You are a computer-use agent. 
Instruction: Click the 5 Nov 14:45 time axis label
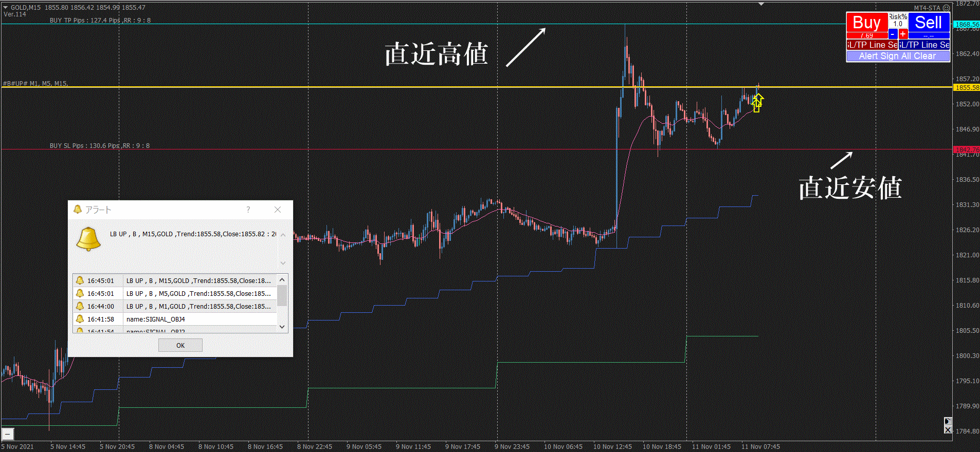click(x=68, y=447)
